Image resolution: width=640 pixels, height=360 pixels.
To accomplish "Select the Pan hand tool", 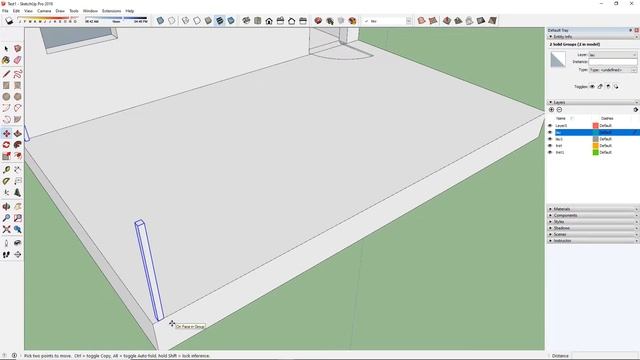I will tap(18, 207).
